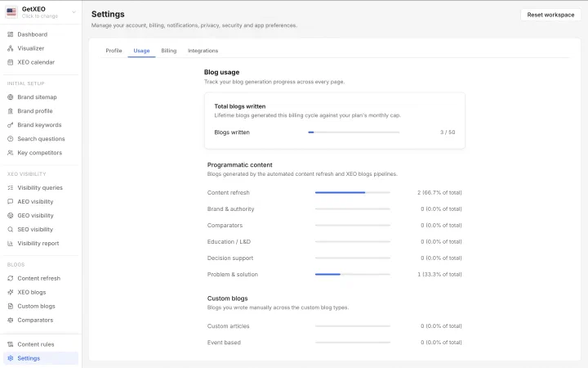
Task: Click the Settings gear icon
Action: pyautogui.click(x=10, y=358)
